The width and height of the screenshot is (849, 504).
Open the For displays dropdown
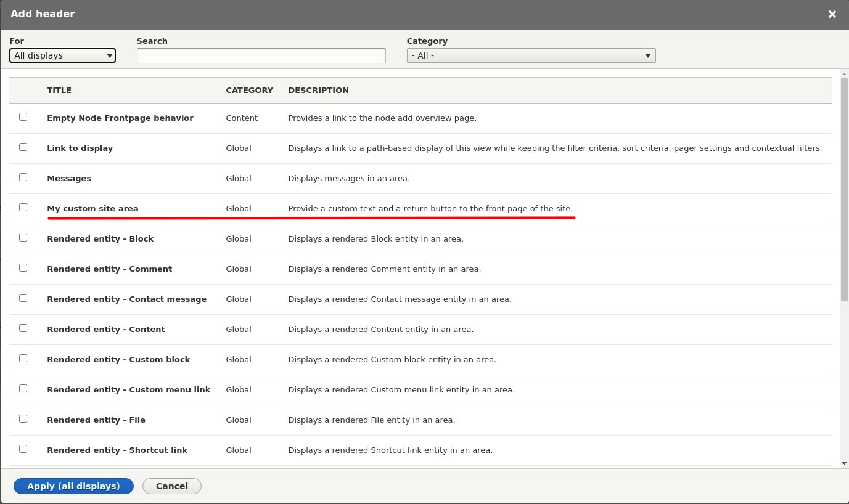pos(62,55)
